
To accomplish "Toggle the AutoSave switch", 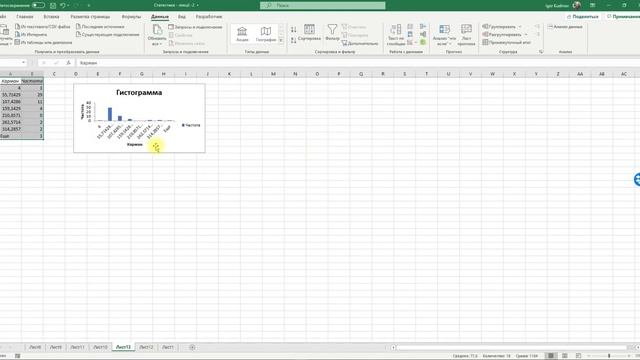I will point(38,5).
